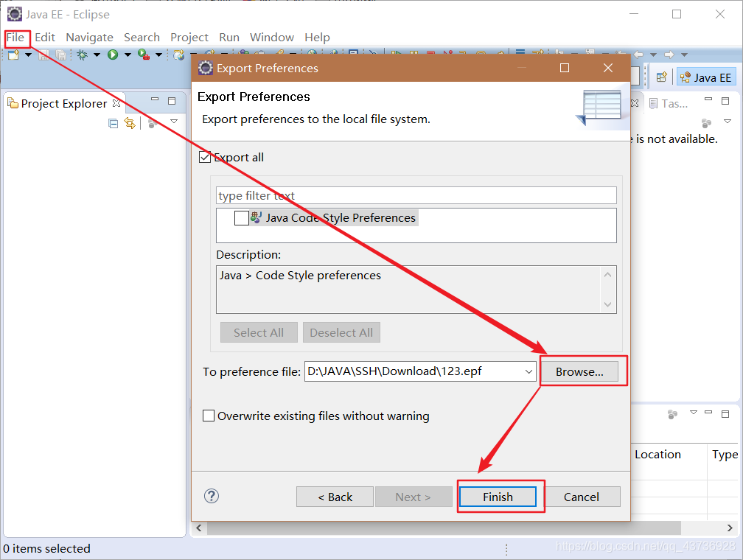
Task: Click the Cancel button
Action: 582,497
